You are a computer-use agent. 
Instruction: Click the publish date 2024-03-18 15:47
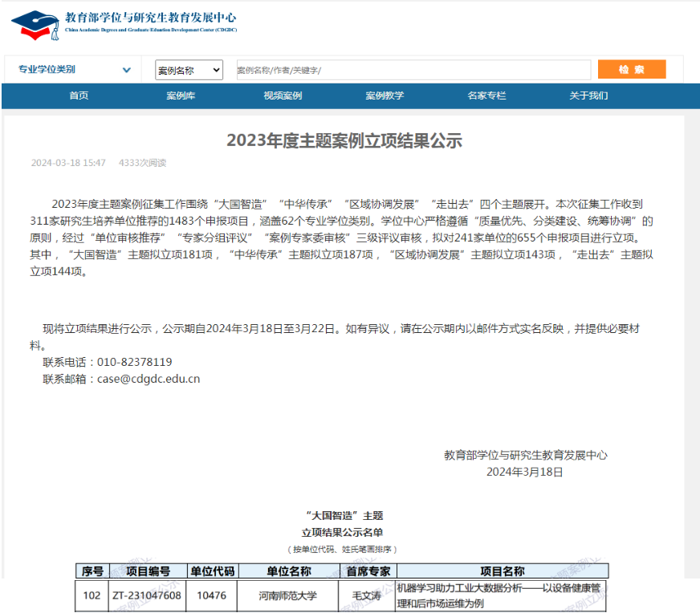pyautogui.click(x=68, y=163)
